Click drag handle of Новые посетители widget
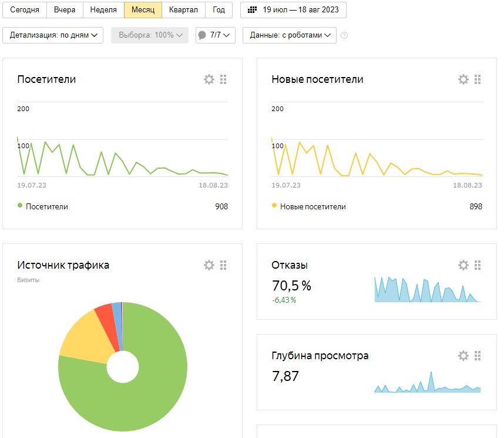The height and width of the screenshot is (438, 504). pos(478,79)
